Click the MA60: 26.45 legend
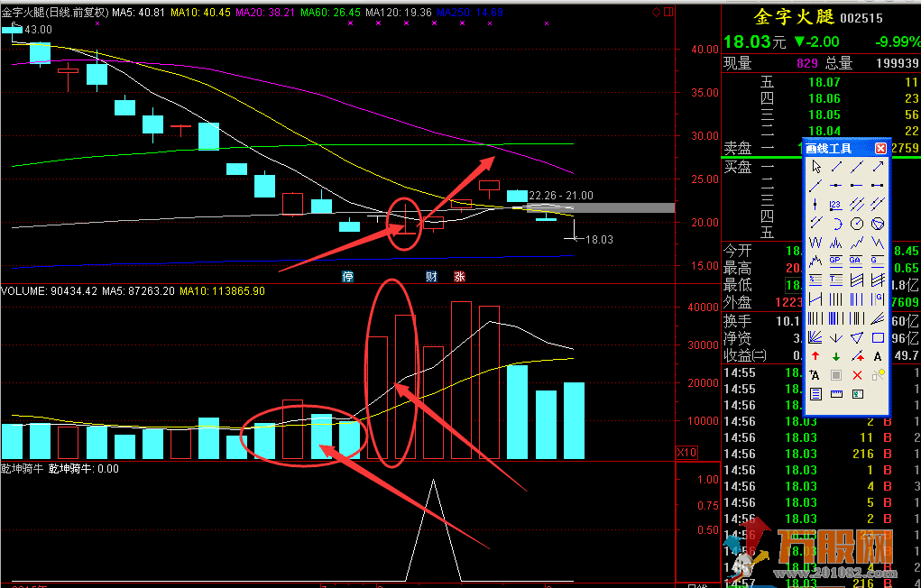Viewport: 921px width, 588px height. (330, 12)
